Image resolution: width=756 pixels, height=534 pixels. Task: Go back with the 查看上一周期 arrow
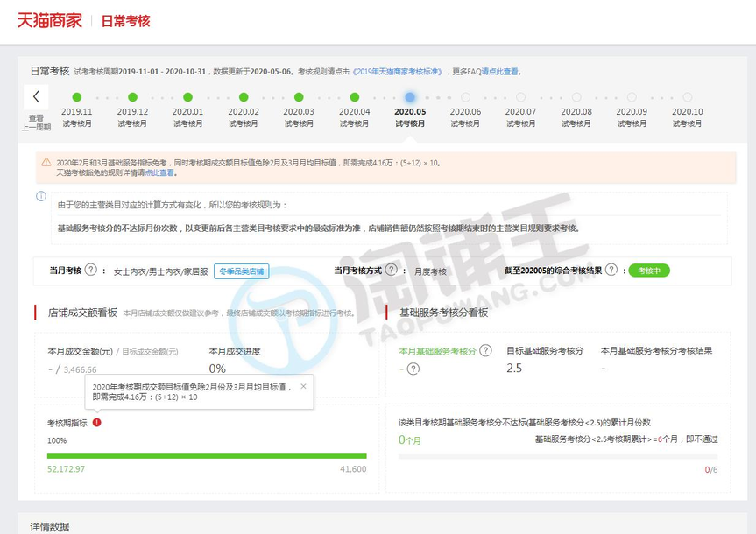(36, 97)
